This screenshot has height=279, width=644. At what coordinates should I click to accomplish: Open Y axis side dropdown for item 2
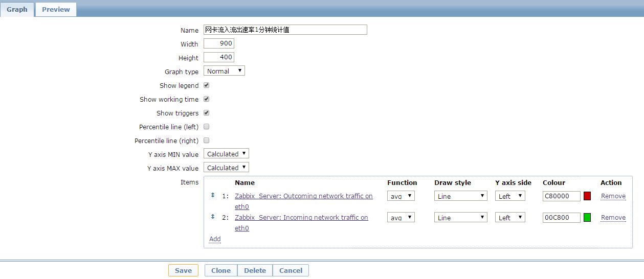point(510,218)
